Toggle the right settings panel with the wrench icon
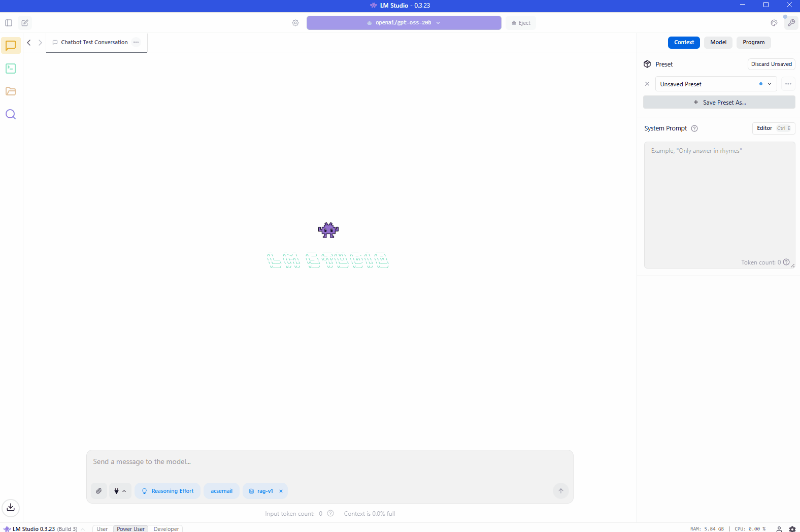 (x=791, y=23)
